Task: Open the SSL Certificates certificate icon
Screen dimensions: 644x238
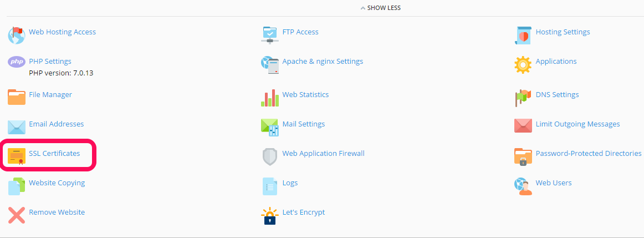Action: click(17, 156)
